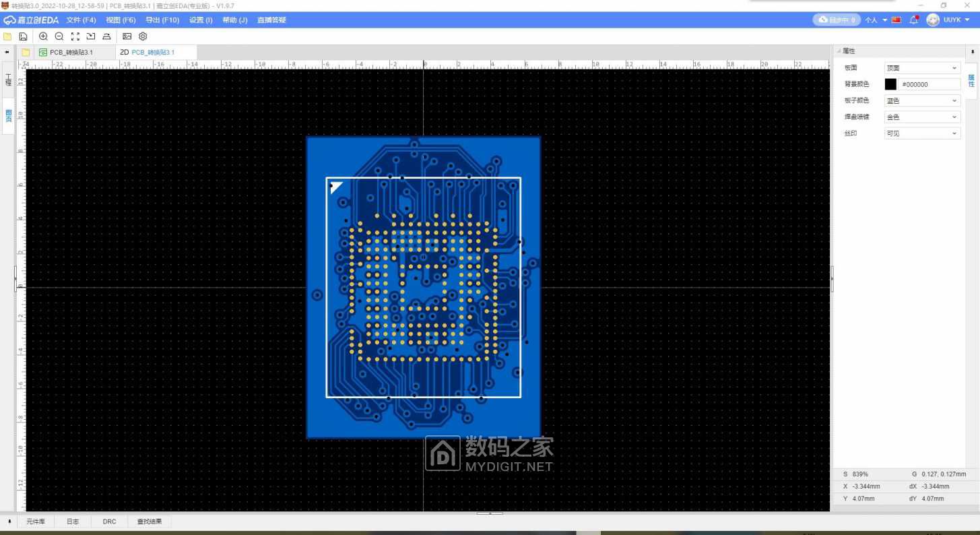The width and height of the screenshot is (980, 535).
Task: Click the notification bell icon
Action: [913, 20]
